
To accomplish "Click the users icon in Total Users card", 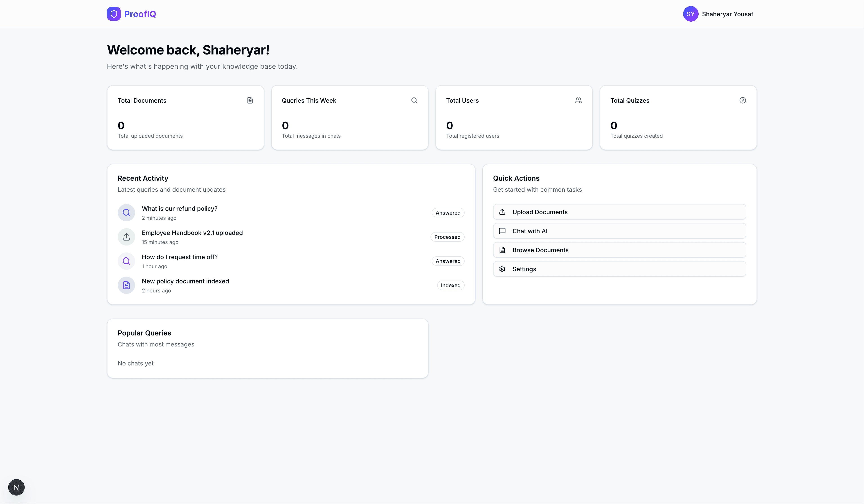I will point(578,100).
